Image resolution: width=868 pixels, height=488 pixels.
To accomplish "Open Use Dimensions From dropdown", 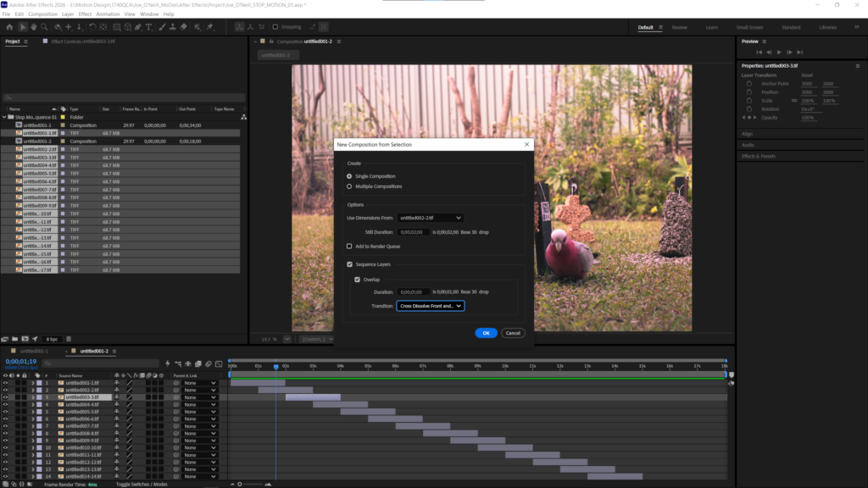I will click(x=430, y=218).
